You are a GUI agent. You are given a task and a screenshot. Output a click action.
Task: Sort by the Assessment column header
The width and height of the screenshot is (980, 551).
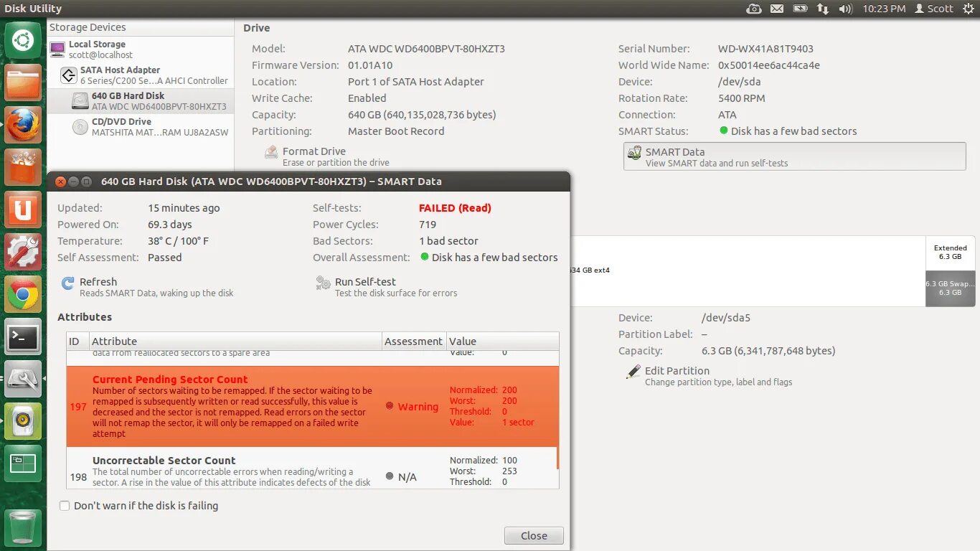coord(414,342)
